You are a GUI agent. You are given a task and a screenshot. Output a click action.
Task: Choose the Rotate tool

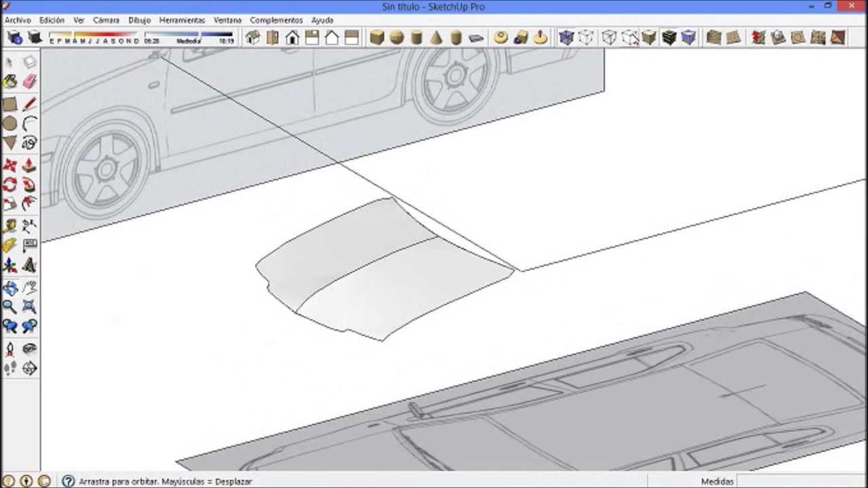[9, 184]
